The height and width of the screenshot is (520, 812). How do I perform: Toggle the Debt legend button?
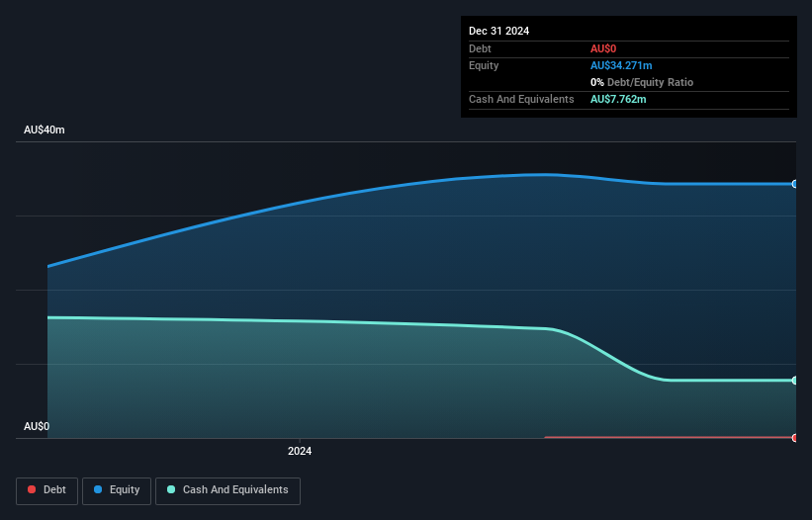(46, 490)
